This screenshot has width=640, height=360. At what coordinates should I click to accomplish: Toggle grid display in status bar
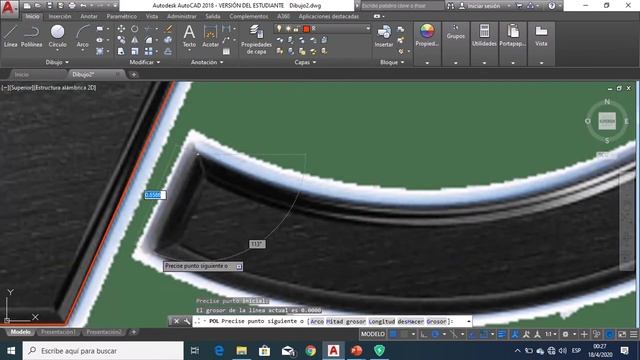point(393,334)
